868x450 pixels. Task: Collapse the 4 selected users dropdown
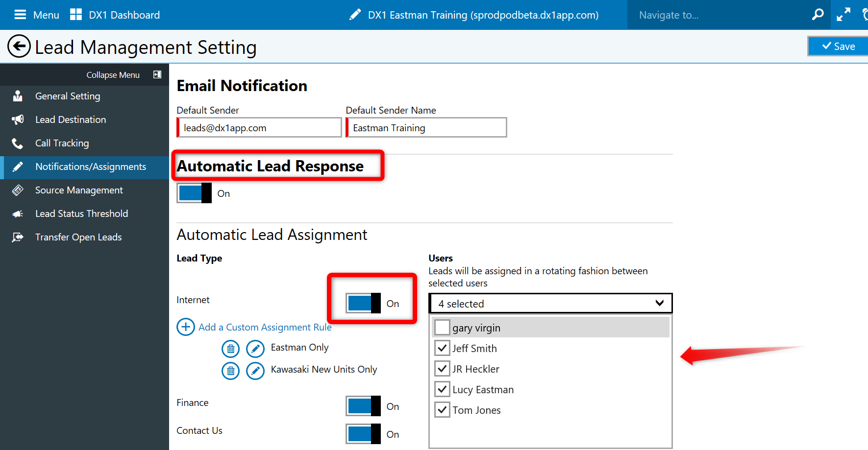(550, 303)
